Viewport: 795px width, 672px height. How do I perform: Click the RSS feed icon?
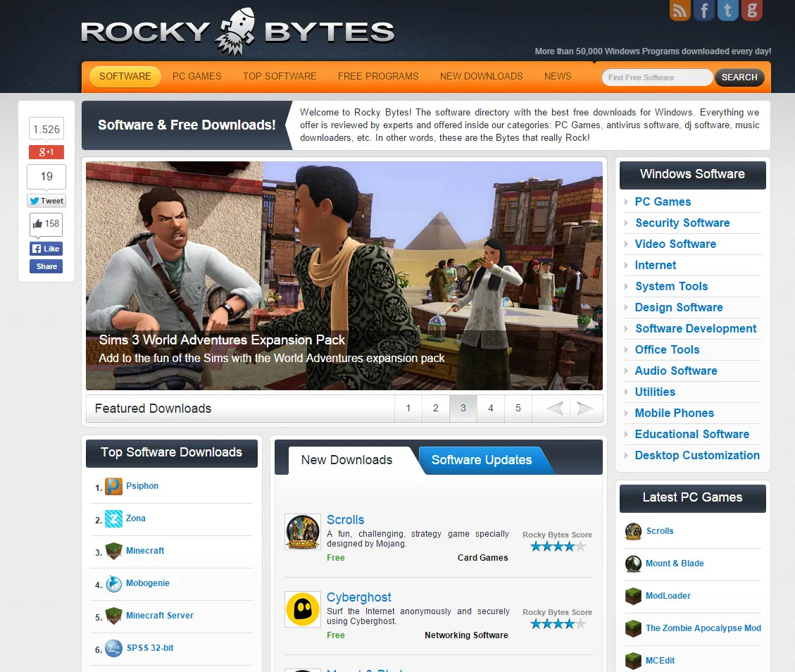(679, 11)
